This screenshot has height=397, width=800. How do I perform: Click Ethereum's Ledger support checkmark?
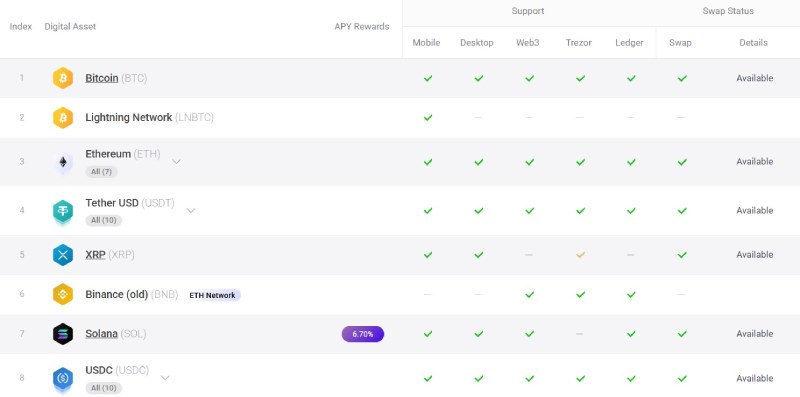coord(631,162)
